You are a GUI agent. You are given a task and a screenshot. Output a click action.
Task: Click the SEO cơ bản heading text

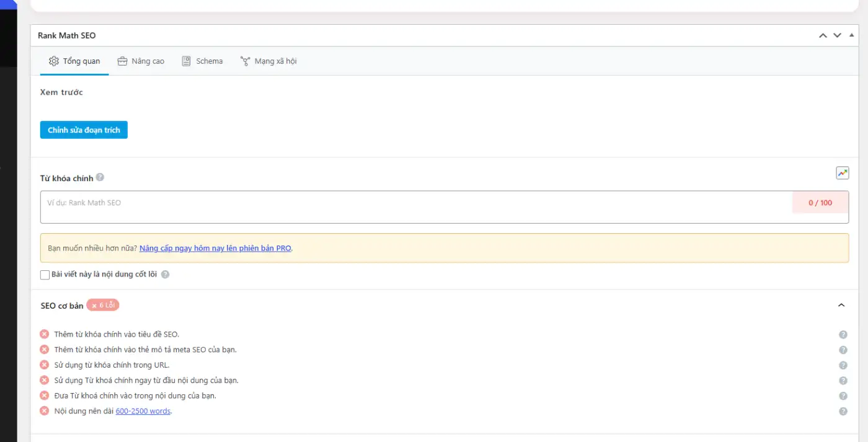point(62,306)
